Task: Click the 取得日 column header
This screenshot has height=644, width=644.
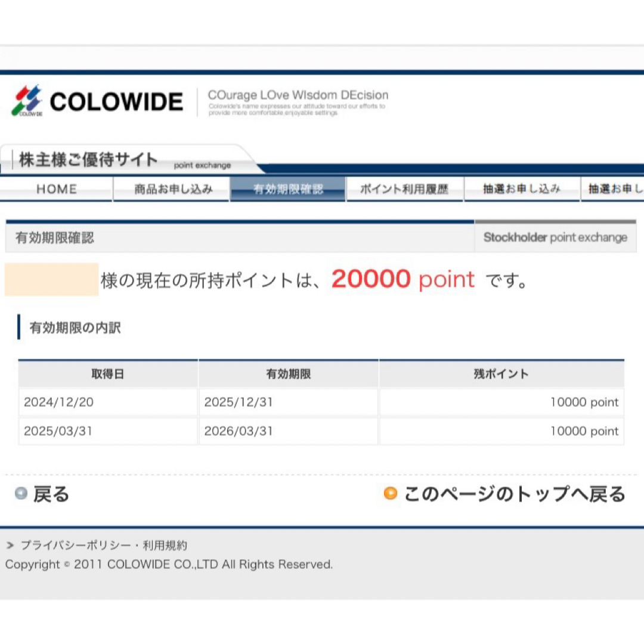Action: 107,374
